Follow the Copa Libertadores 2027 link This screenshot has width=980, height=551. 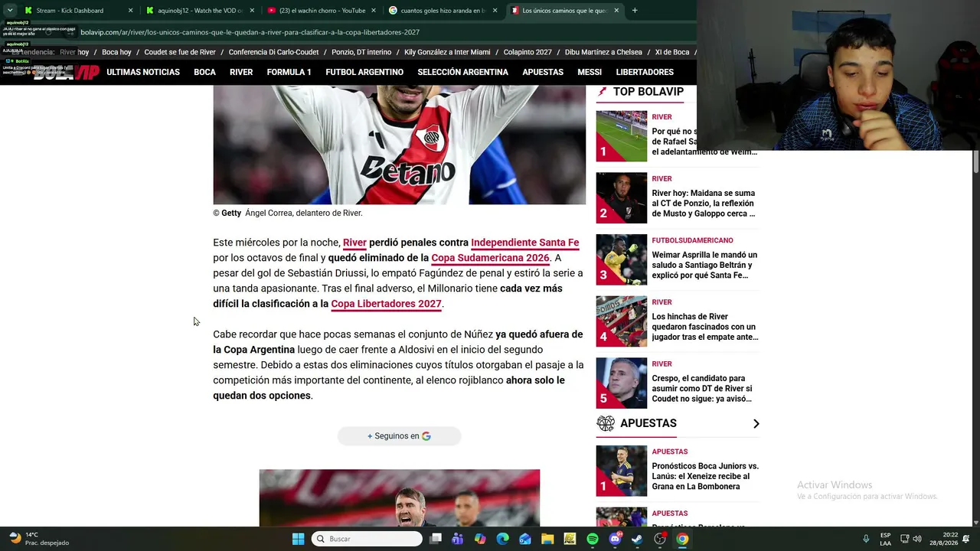(x=386, y=304)
